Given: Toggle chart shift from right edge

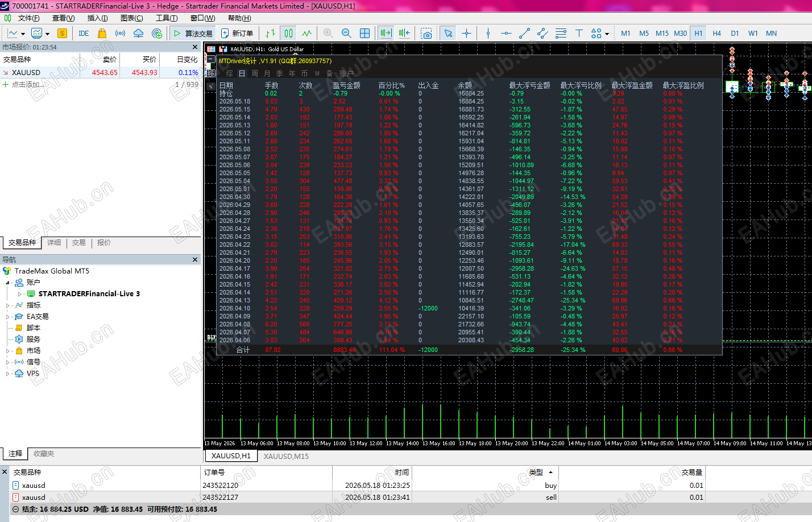Looking at the screenshot, I should (x=404, y=34).
